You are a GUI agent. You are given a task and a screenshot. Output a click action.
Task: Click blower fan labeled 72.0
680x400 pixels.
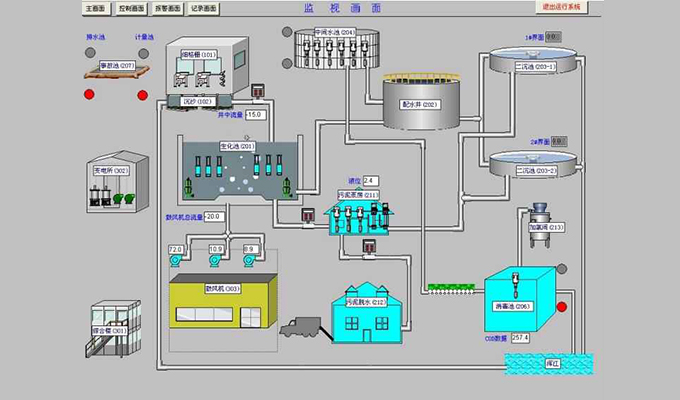(175, 260)
